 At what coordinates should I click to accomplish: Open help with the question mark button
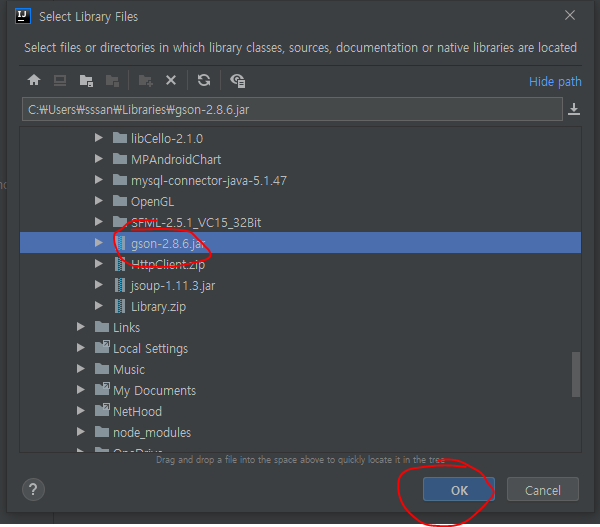click(33, 489)
